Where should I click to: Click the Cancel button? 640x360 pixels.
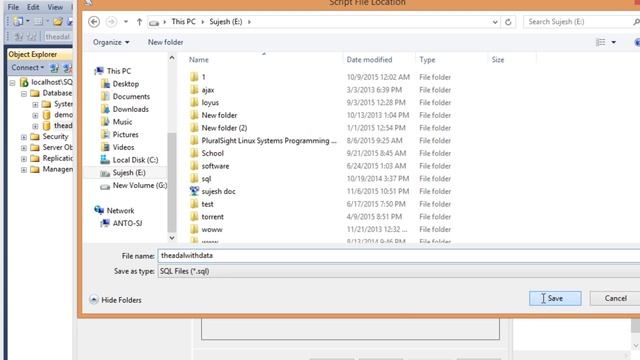click(x=615, y=298)
